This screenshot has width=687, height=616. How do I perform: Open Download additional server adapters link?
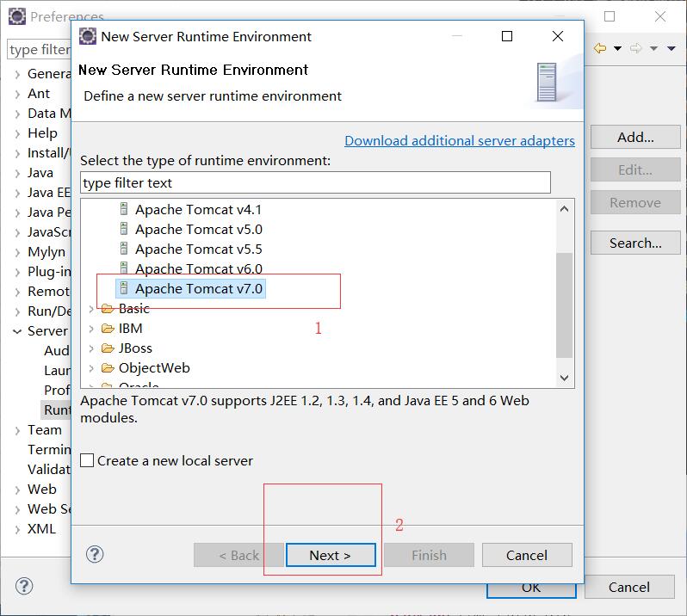tap(460, 140)
